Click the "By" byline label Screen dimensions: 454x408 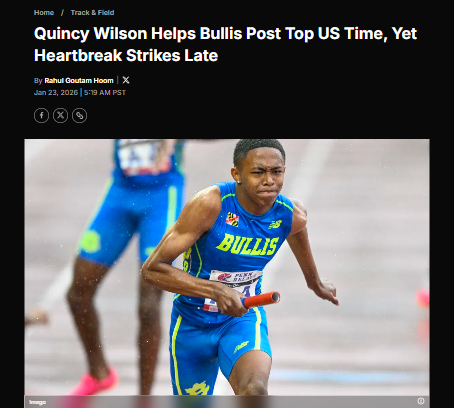[38, 81]
